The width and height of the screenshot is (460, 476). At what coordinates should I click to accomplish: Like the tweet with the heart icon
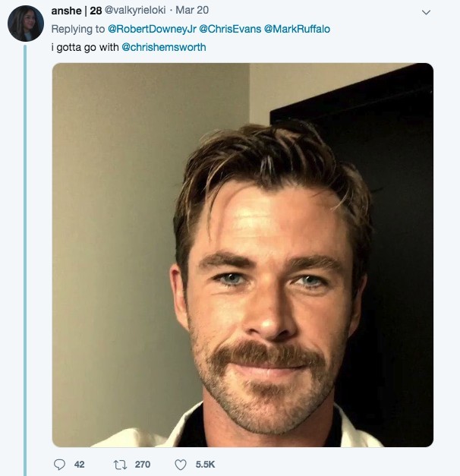pos(181,465)
